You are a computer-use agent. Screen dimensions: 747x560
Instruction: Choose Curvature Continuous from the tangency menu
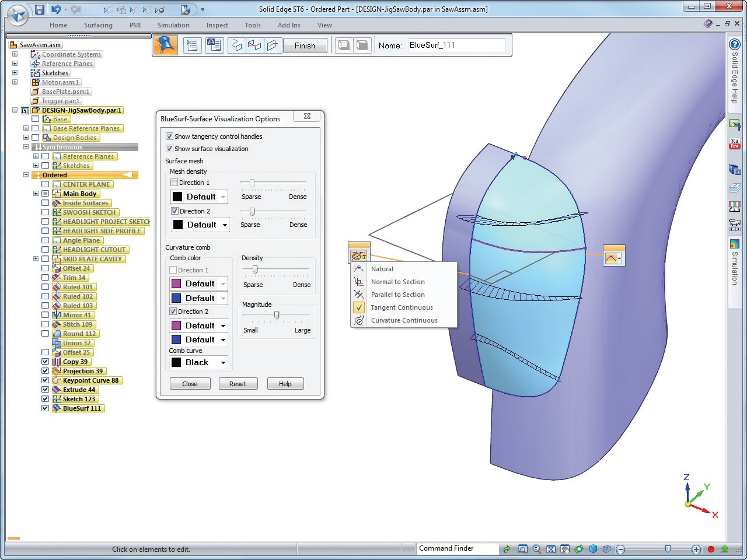pyautogui.click(x=404, y=320)
